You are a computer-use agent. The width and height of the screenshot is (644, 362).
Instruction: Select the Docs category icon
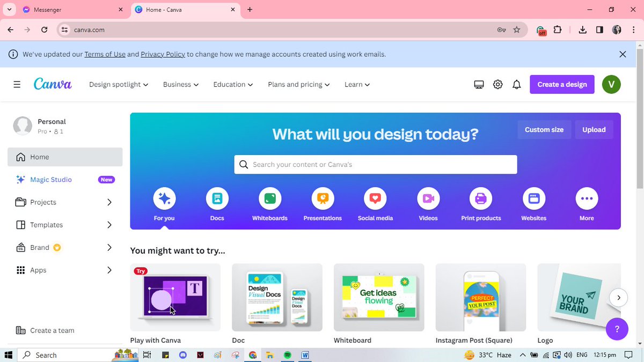point(217,199)
